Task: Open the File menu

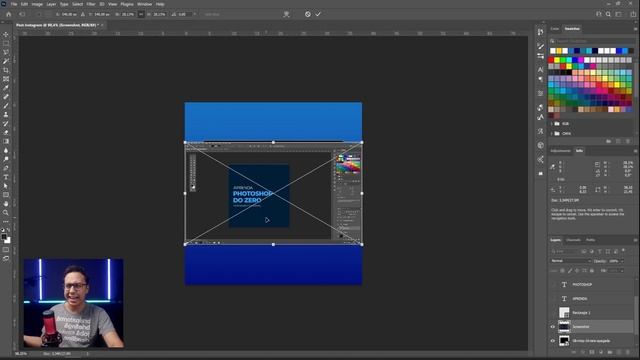Action: click(x=14, y=4)
